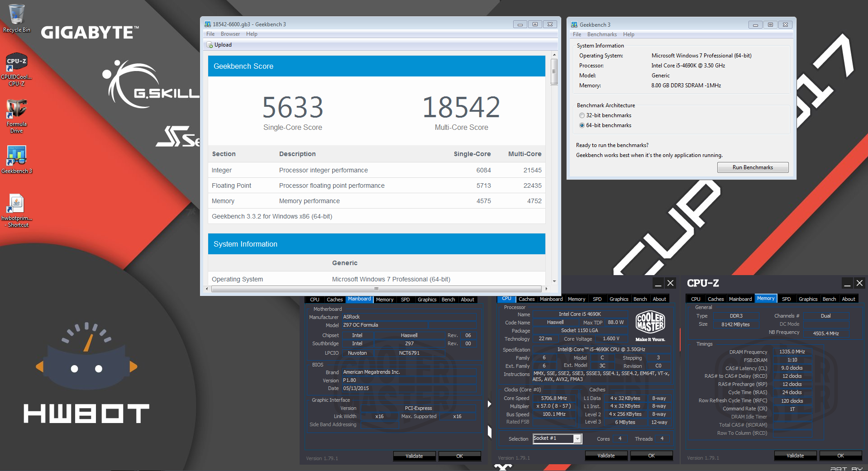The image size is (868, 471).
Task: Close the CPU-Z Memory window
Action: tap(860, 283)
